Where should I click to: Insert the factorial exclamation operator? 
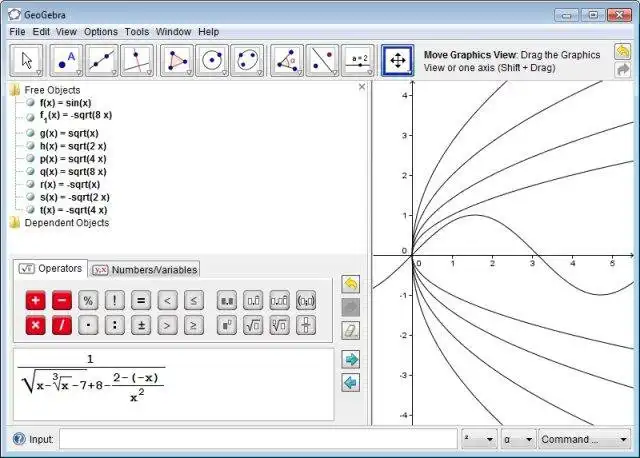pos(115,300)
